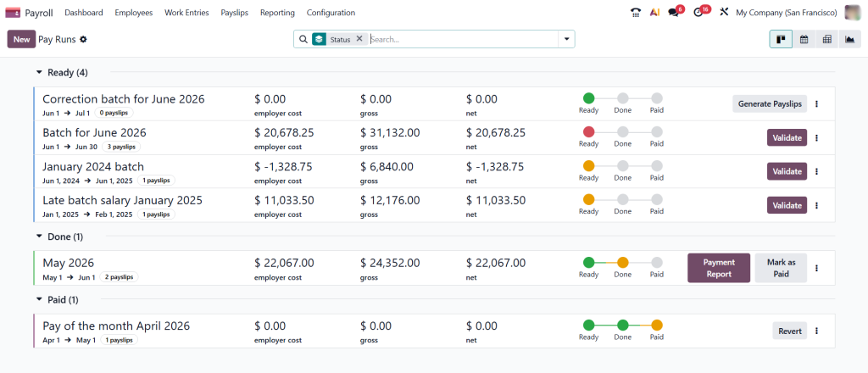Viewport: 868px width, 373px height.
Task: Switch to pivot table view
Action: [x=827, y=39]
